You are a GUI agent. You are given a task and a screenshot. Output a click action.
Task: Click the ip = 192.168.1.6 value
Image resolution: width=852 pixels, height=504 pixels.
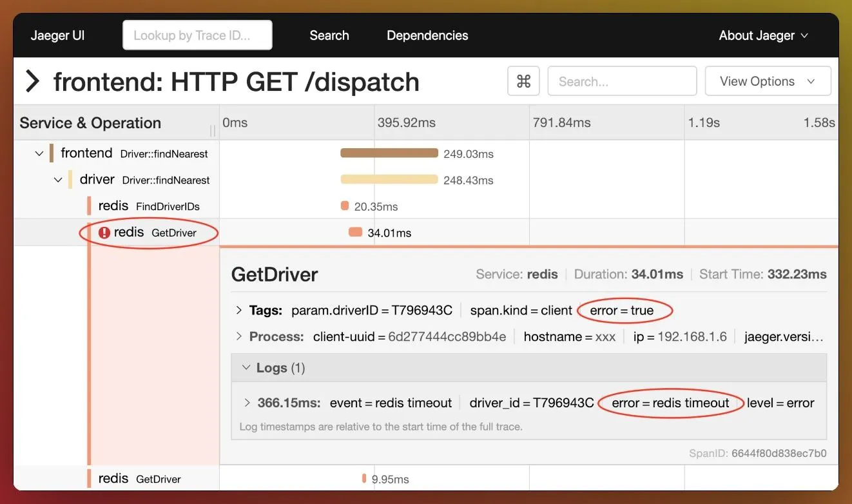(x=680, y=336)
